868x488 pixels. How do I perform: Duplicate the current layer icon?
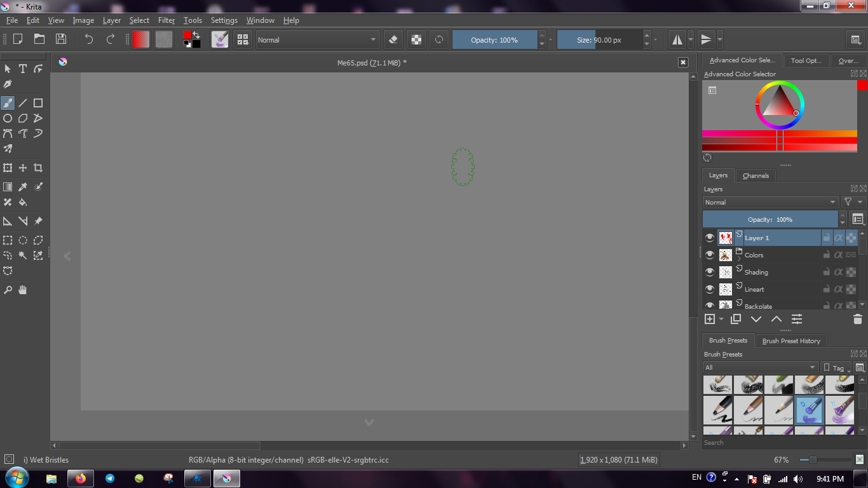pos(736,319)
